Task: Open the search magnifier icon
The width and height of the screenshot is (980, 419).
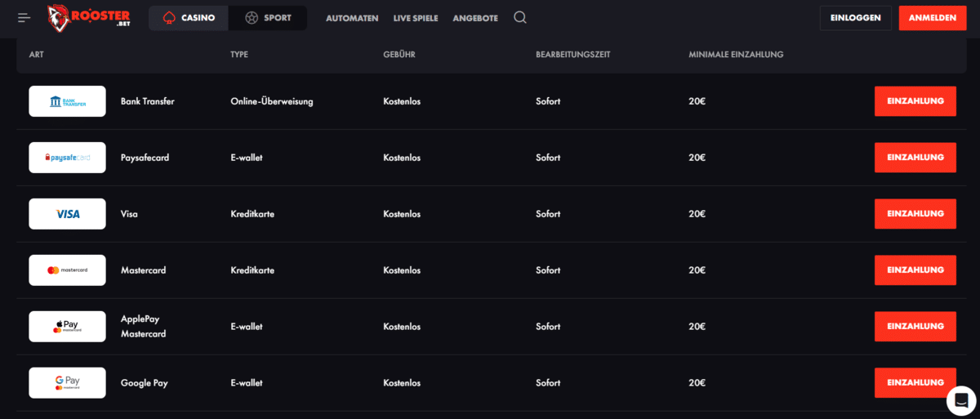Action: (520, 17)
